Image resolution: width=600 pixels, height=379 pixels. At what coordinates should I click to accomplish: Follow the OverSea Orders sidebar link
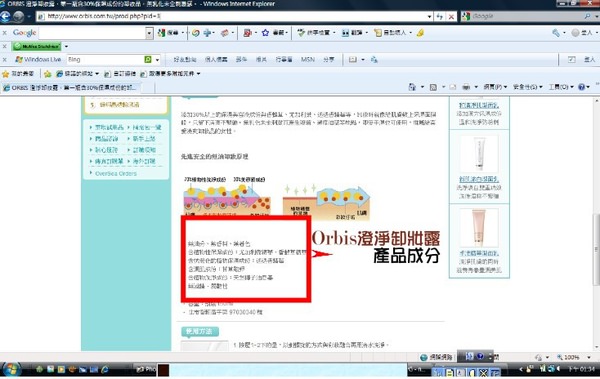tap(116, 173)
